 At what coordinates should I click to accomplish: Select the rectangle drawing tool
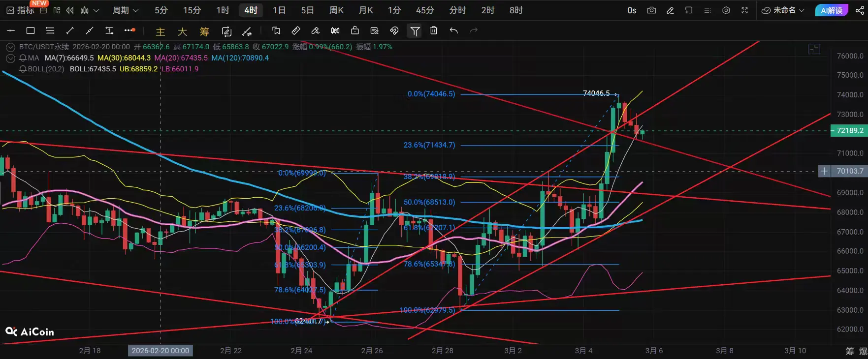(31, 30)
